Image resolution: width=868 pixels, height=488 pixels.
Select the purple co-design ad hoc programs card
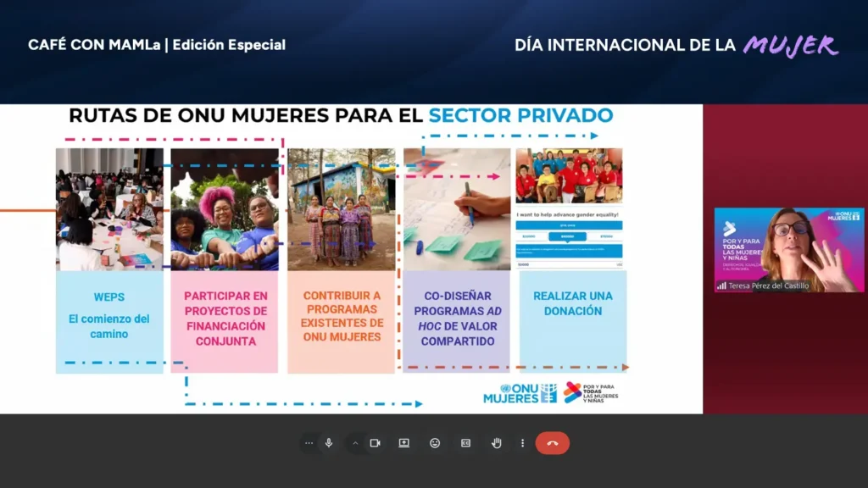tap(457, 320)
